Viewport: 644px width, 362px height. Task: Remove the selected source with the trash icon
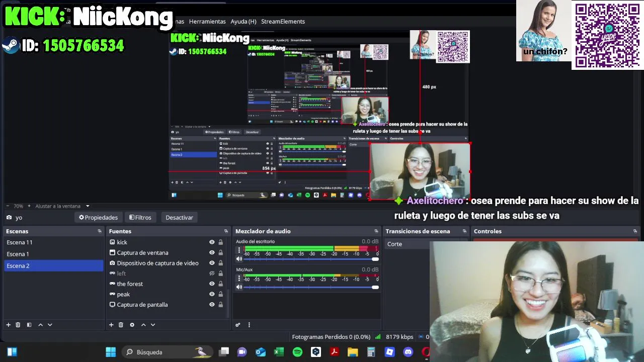[121, 325]
